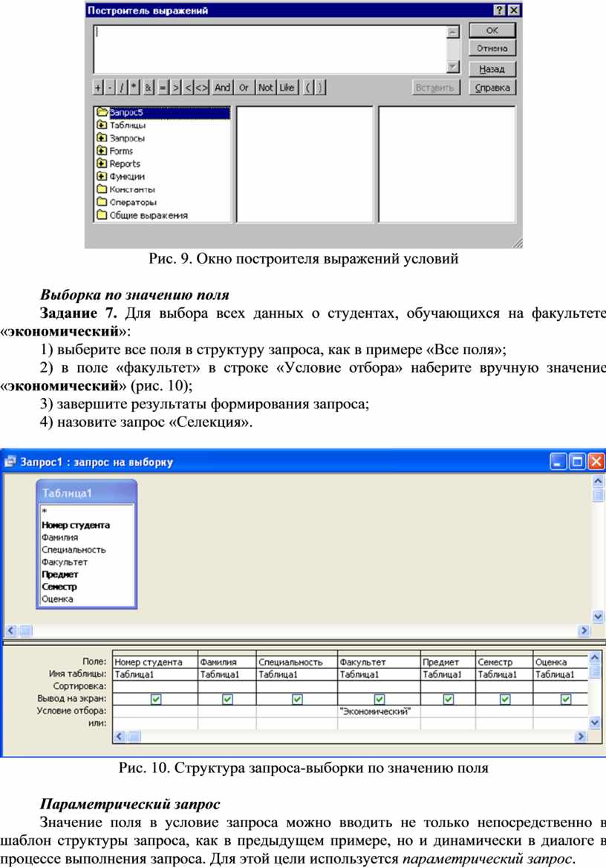Click the ampersand concatenation button

point(149,88)
